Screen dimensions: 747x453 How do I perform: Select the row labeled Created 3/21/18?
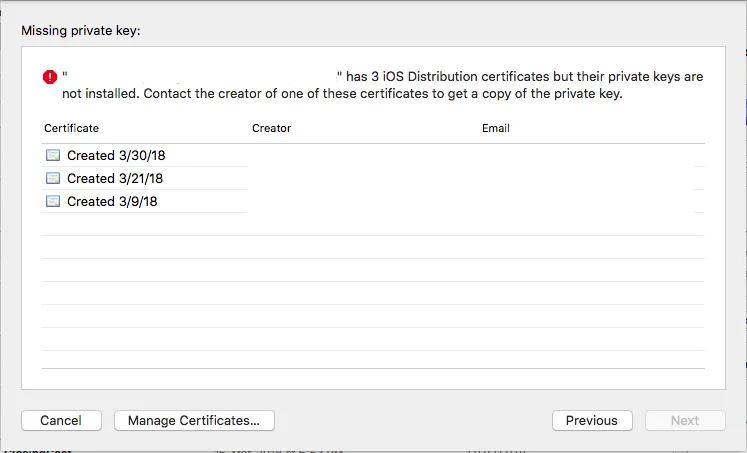coord(373,178)
